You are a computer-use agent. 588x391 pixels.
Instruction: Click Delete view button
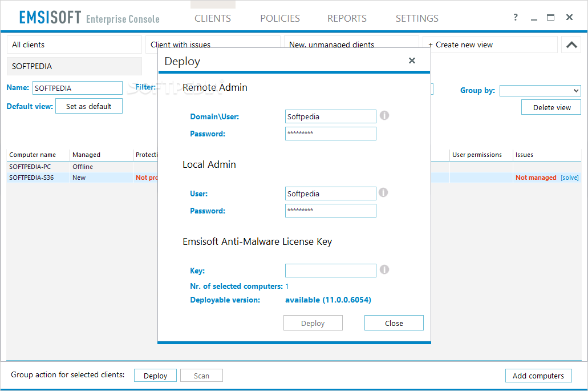551,107
